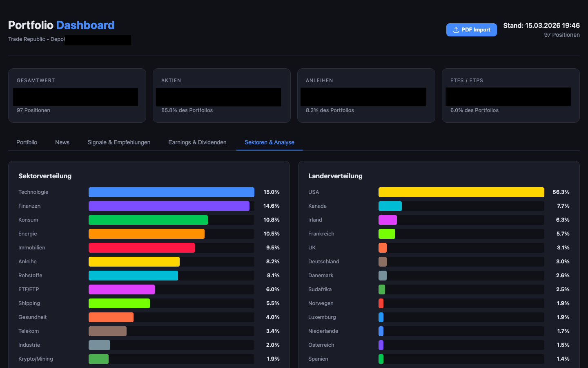Click the ETFS / ETPS summary card
Screen dimensions: 588x368
pyautogui.click(x=510, y=95)
